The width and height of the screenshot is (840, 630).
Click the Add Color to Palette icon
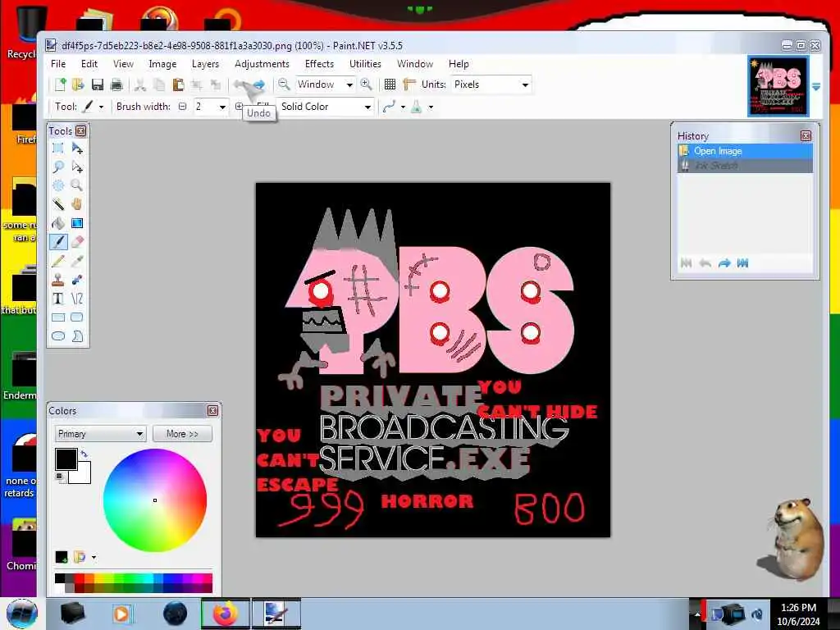(x=61, y=557)
